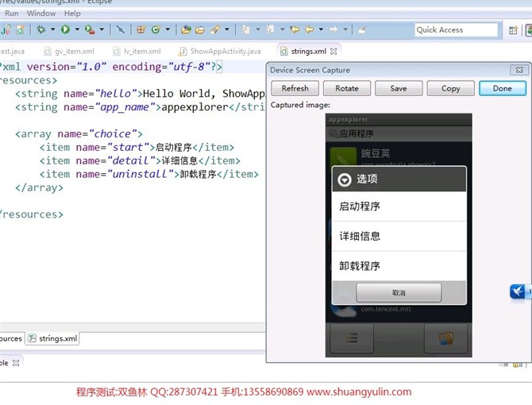Close the strings.xml editor tab

(x=333, y=51)
